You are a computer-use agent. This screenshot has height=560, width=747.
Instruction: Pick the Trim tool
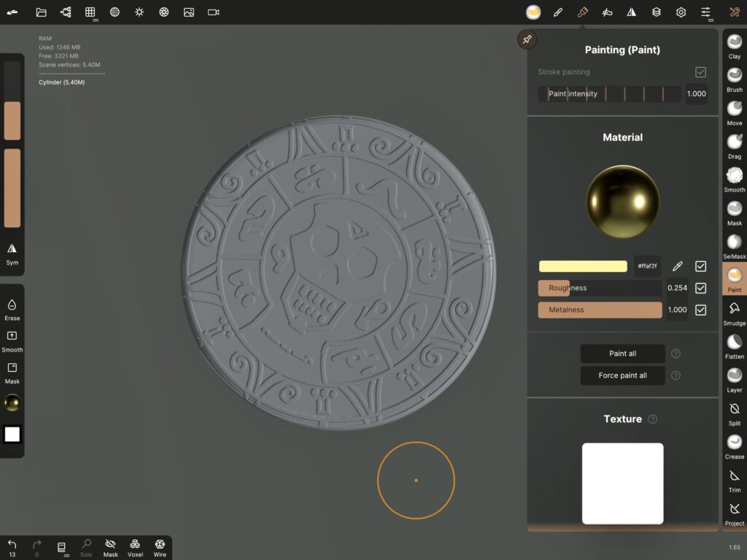coord(735,479)
